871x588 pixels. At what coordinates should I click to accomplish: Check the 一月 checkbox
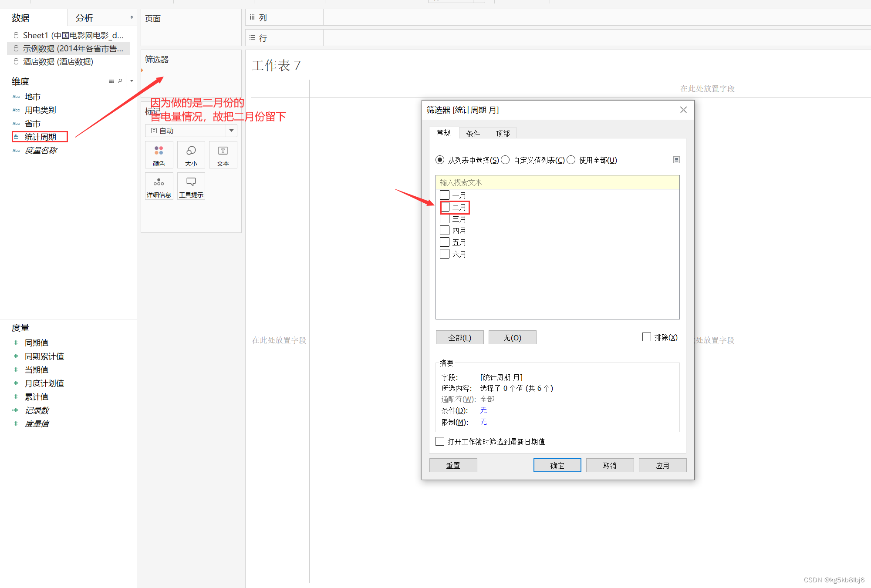(445, 195)
